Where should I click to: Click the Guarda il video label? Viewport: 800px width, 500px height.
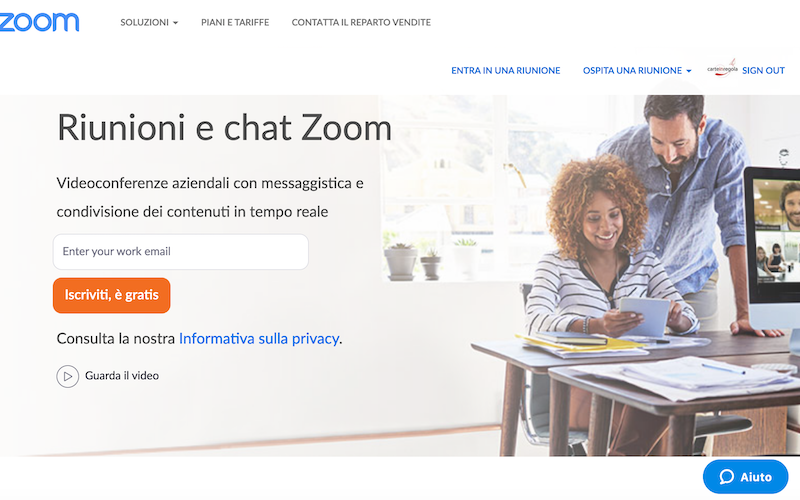coord(122,376)
